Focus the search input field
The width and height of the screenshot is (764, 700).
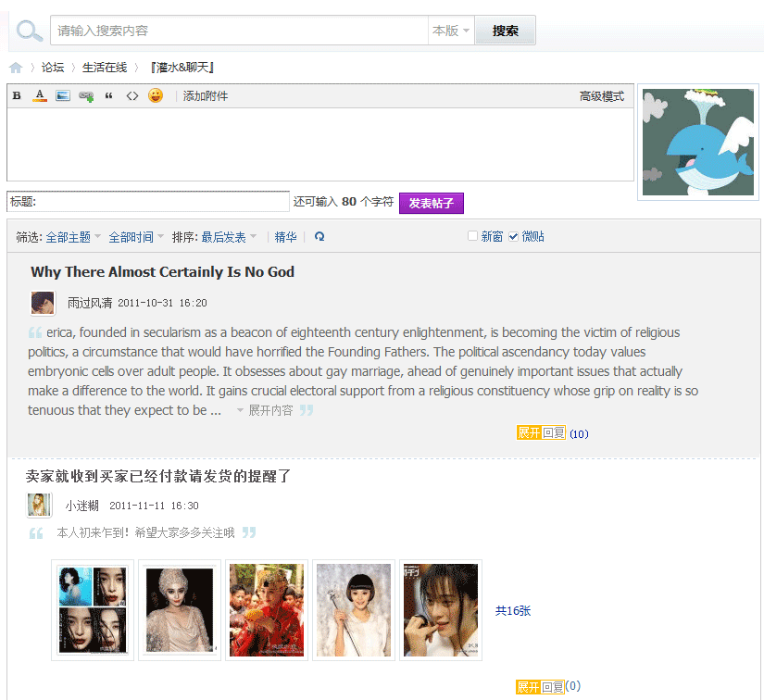point(239,31)
